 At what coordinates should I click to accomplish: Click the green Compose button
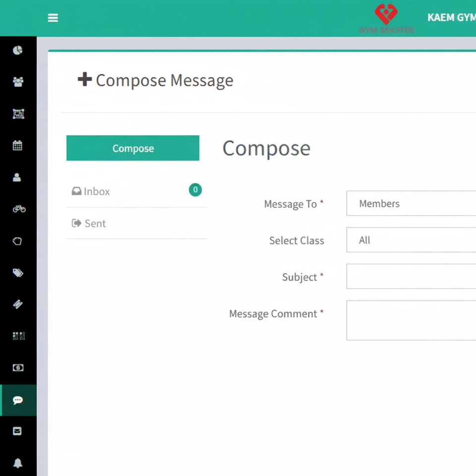(x=133, y=148)
